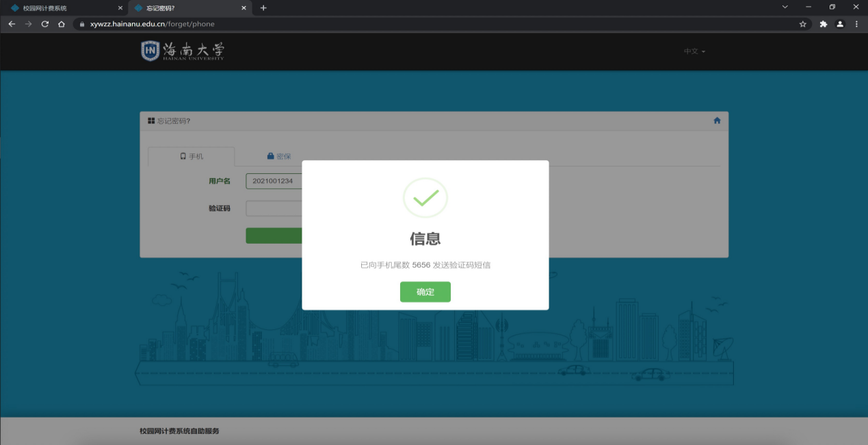This screenshot has width=868, height=445.
Task: Switch to the 密保 tab
Action: [279, 156]
